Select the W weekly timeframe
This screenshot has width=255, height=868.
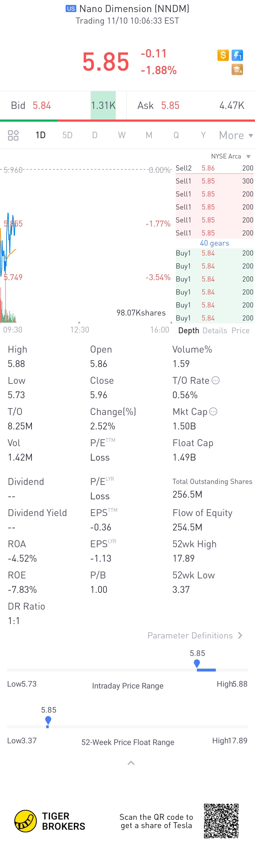tap(122, 135)
